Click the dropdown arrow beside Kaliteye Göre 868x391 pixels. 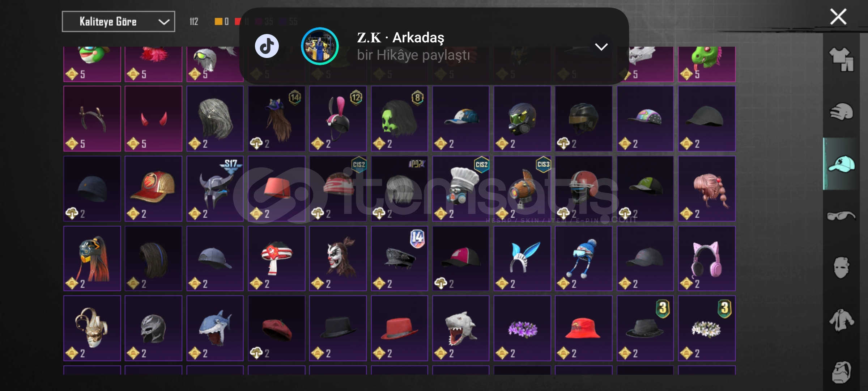[x=164, y=22]
